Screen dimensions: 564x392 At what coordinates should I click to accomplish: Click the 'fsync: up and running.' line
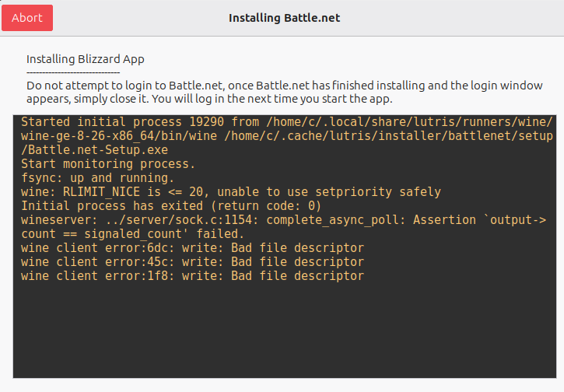(x=98, y=178)
